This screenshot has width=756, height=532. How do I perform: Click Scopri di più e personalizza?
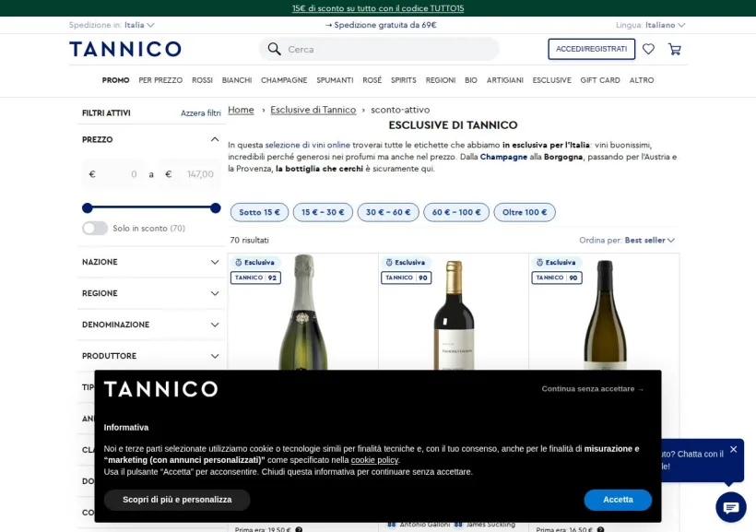177,500
